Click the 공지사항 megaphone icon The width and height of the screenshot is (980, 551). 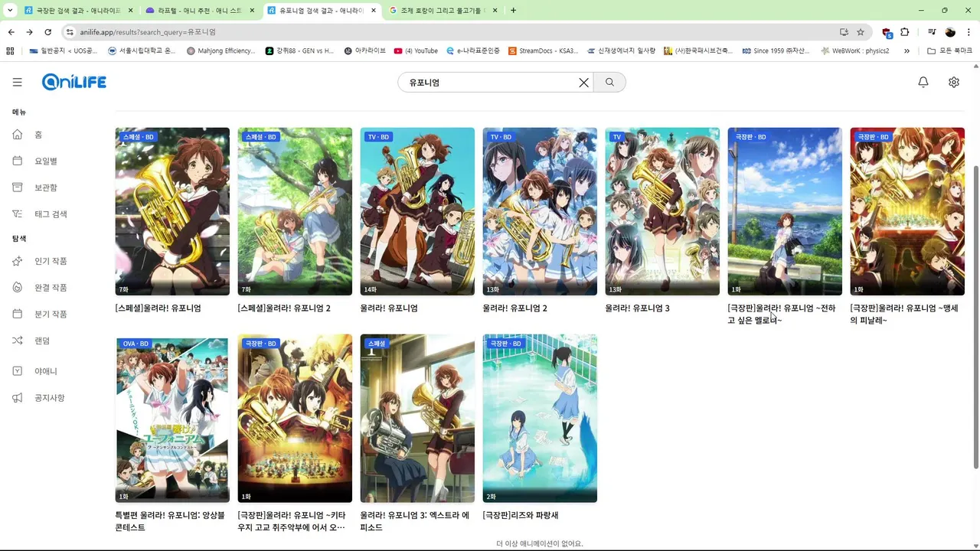tap(18, 398)
